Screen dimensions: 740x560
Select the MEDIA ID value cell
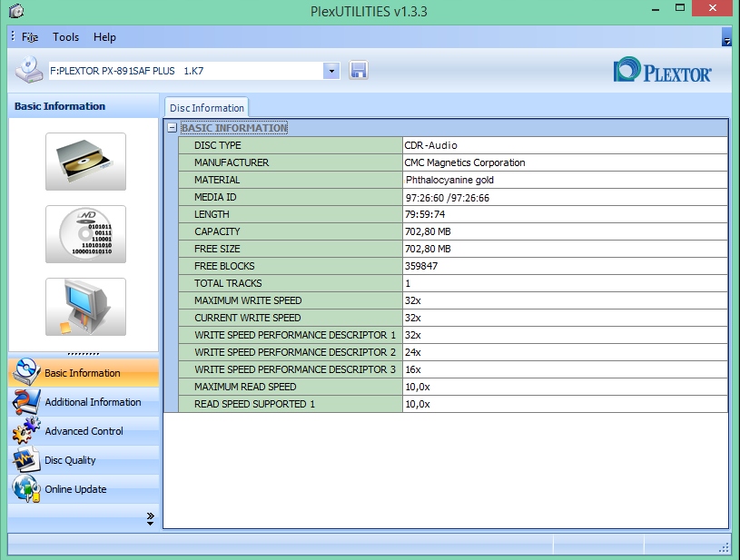coord(564,197)
